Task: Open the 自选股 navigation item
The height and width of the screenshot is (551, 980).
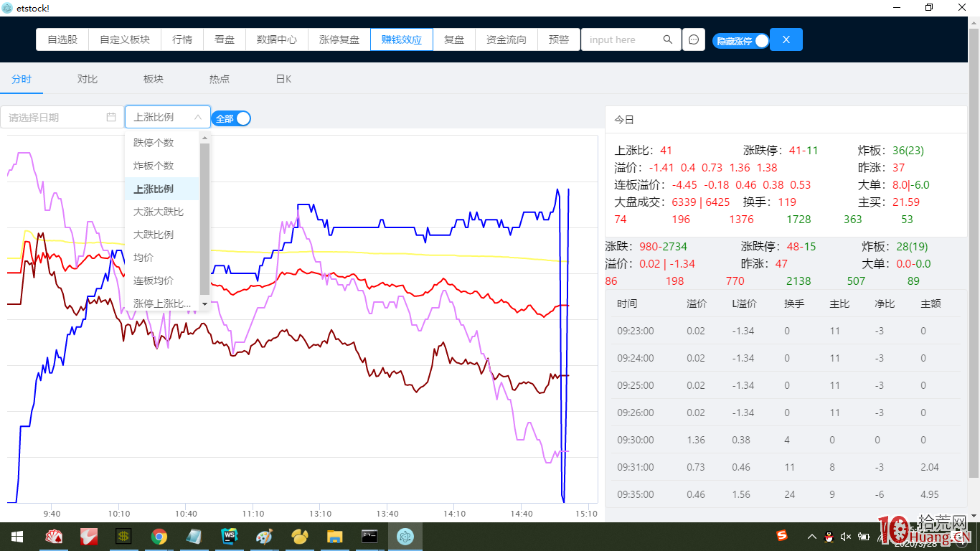Action: [62, 39]
